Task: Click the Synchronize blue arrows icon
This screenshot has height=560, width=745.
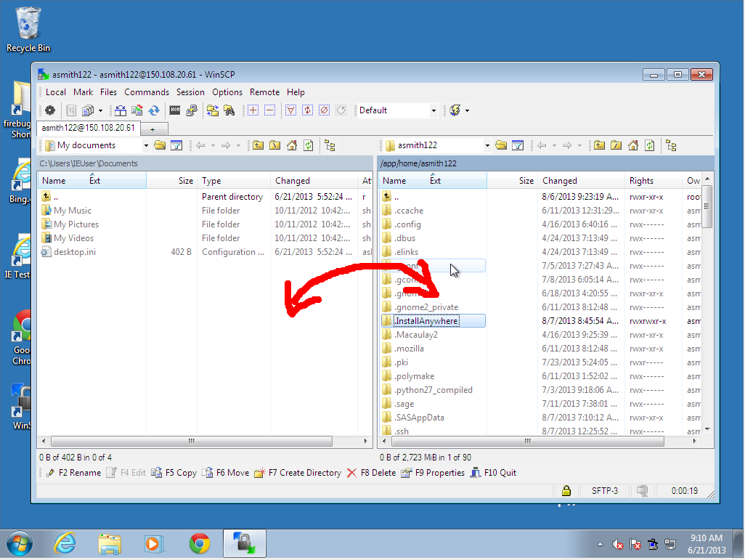Action: click(x=154, y=110)
